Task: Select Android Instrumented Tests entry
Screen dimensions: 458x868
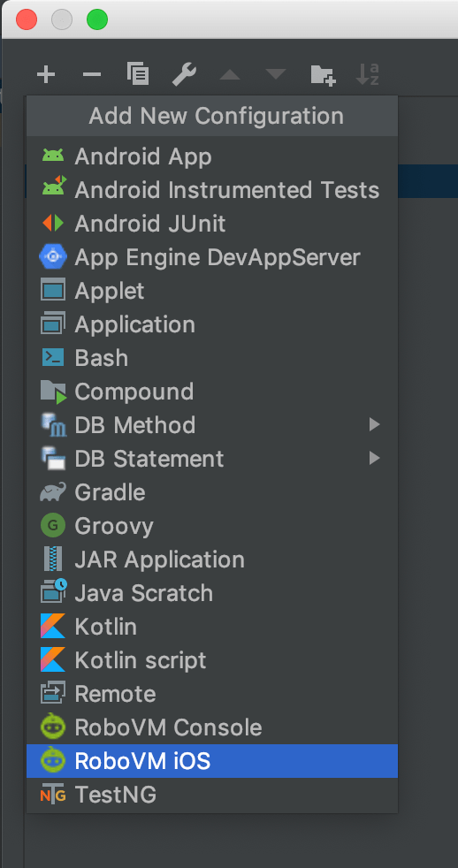Action: [212, 190]
